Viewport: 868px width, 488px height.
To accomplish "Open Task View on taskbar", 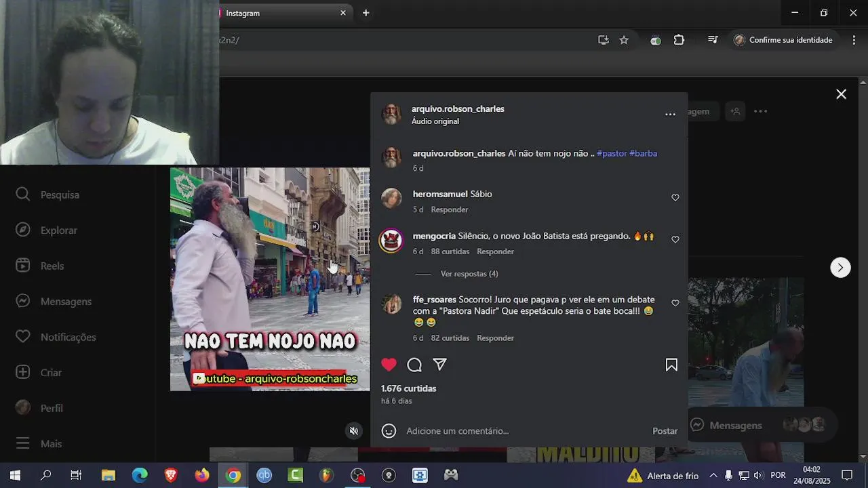I will pos(76,476).
